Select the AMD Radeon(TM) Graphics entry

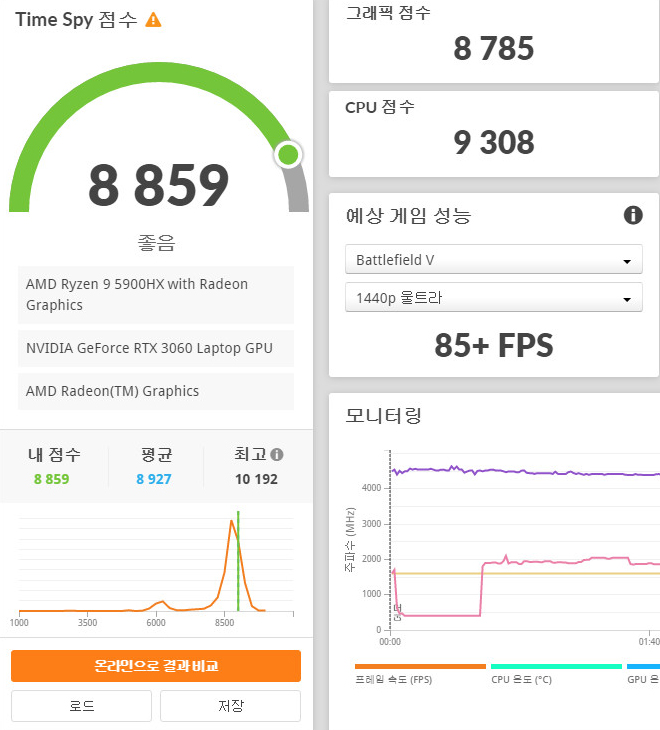156,391
